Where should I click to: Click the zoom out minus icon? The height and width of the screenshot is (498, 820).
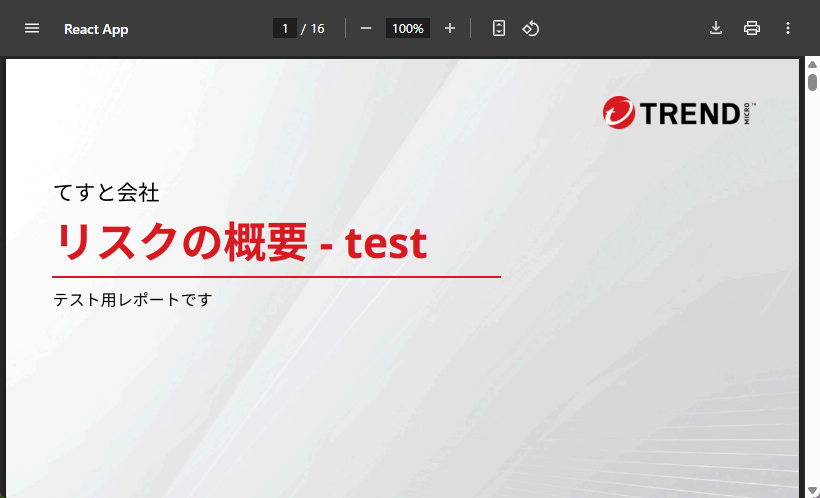pyautogui.click(x=366, y=28)
